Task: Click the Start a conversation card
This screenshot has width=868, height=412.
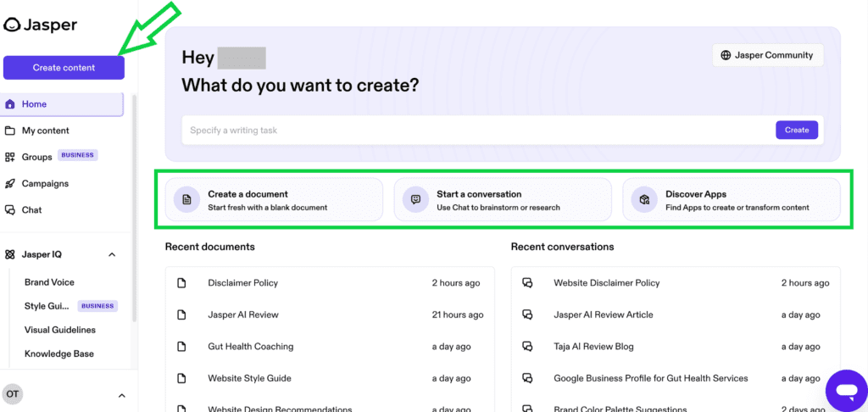Action: pos(503,200)
